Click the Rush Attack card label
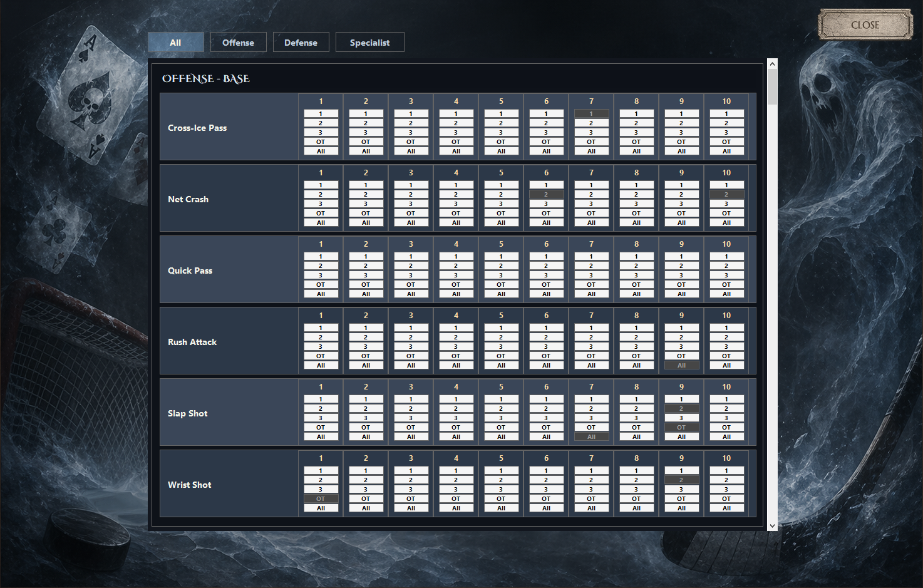This screenshot has height=588, width=923. point(192,342)
